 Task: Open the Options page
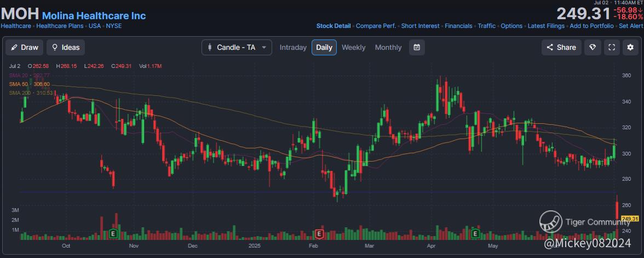point(511,26)
